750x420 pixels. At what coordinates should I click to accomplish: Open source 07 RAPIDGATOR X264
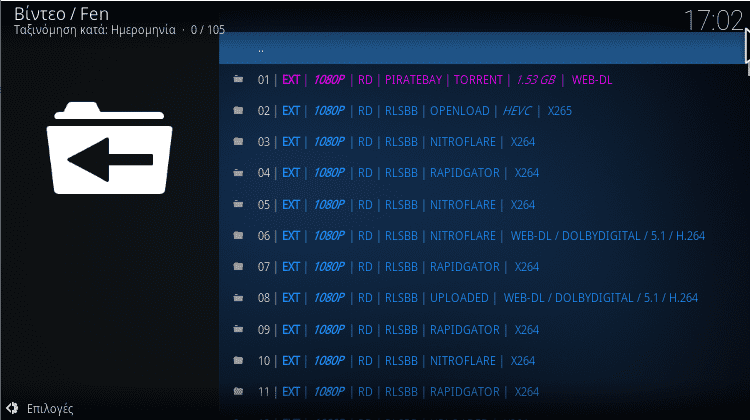[x=483, y=266]
